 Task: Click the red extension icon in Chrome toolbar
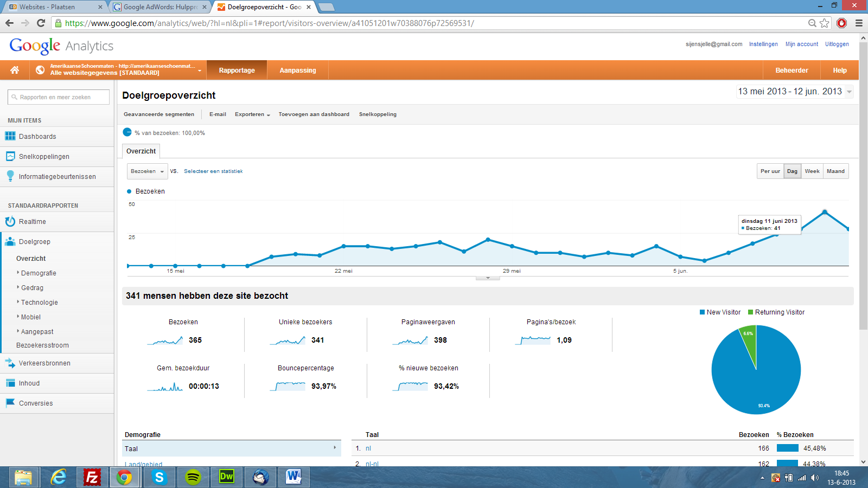[x=842, y=23]
